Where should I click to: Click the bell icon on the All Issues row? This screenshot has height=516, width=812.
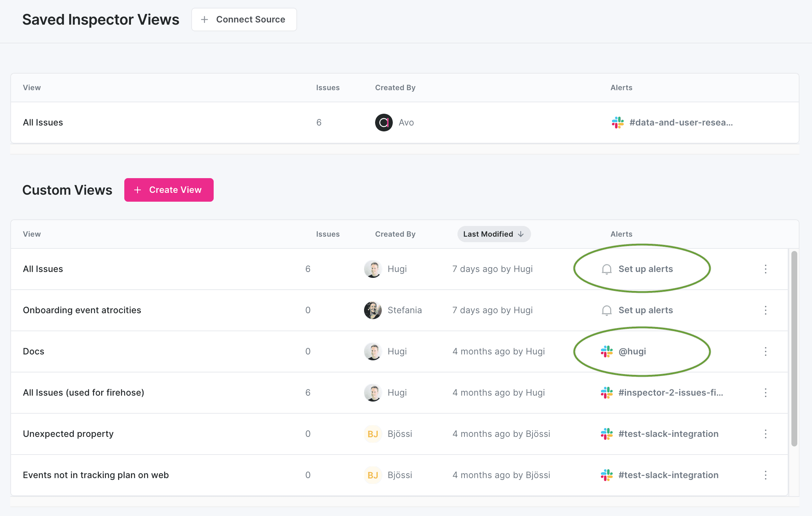pos(606,269)
